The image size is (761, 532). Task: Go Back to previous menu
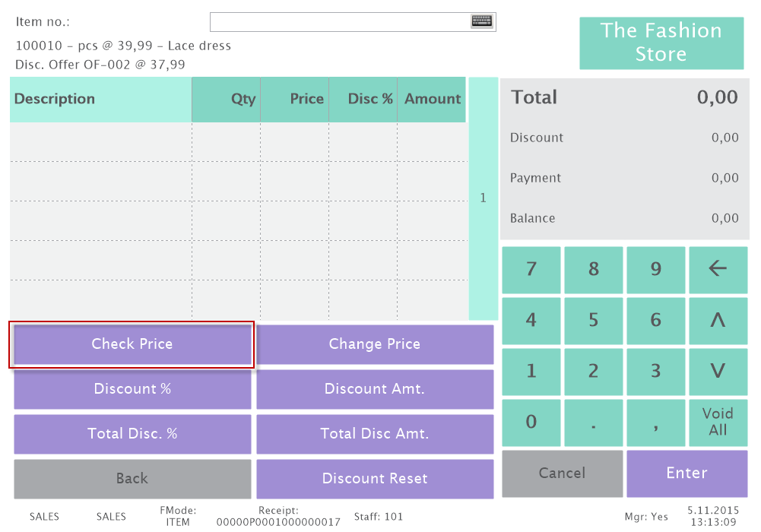pos(132,479)
